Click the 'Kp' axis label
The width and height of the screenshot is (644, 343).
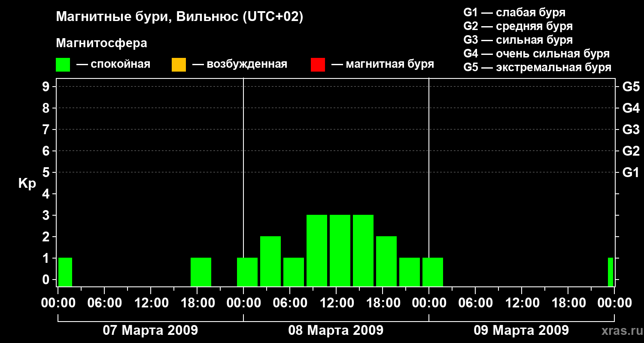click(x=27, y=184)
